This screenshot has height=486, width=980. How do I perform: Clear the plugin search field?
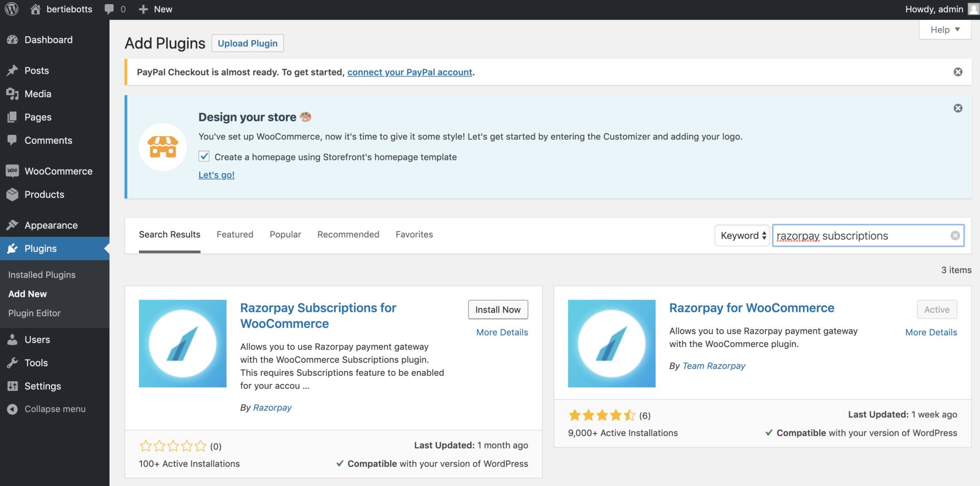point(955,235)
